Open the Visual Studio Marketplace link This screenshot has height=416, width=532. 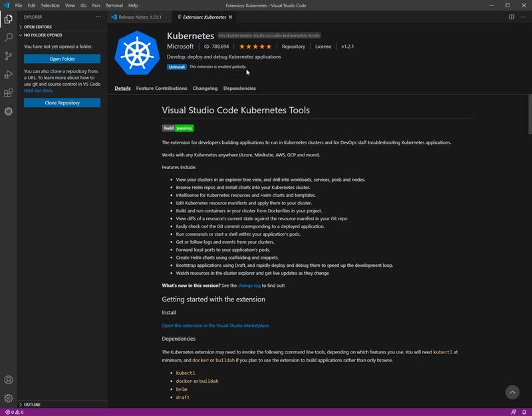click(215, 325)
